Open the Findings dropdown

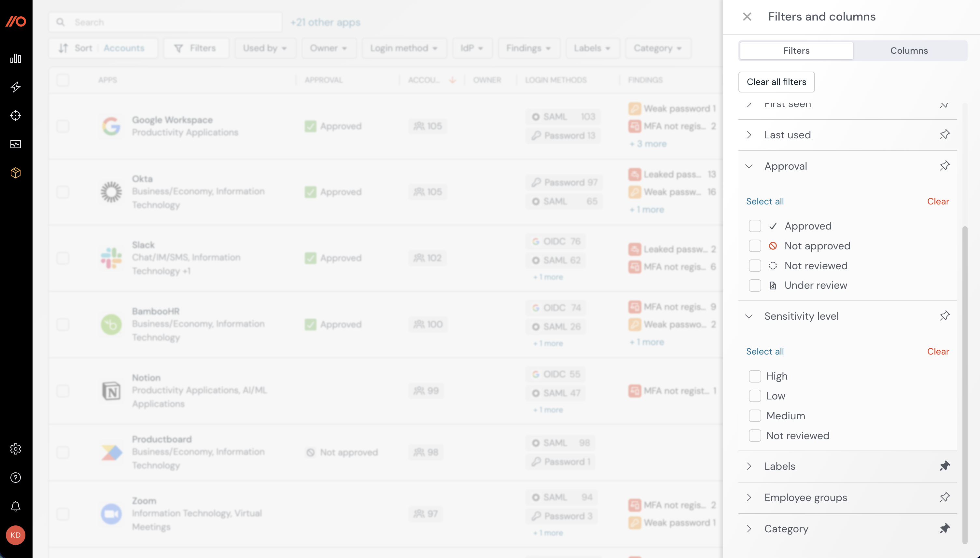click(x=529, y=48)
